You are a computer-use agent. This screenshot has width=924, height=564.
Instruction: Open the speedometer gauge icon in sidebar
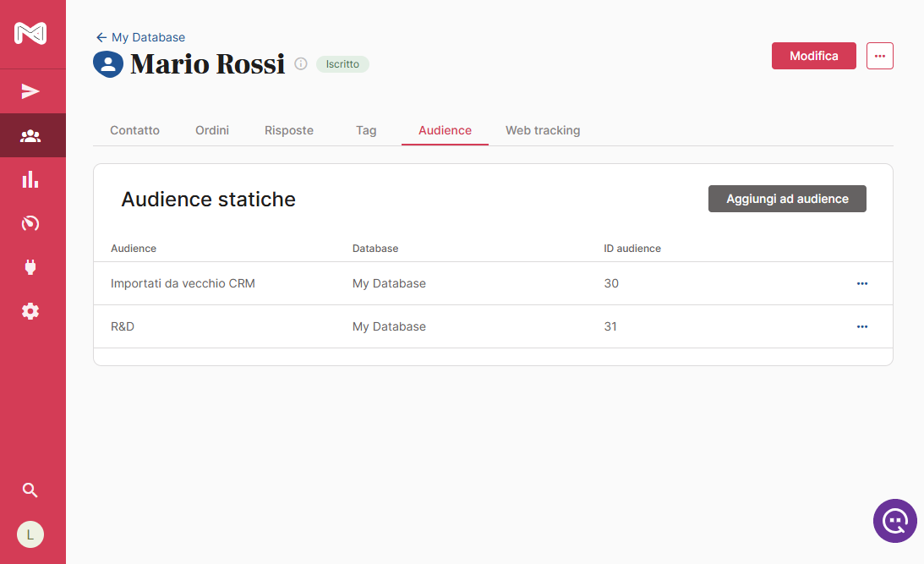[x=30, y=223]
